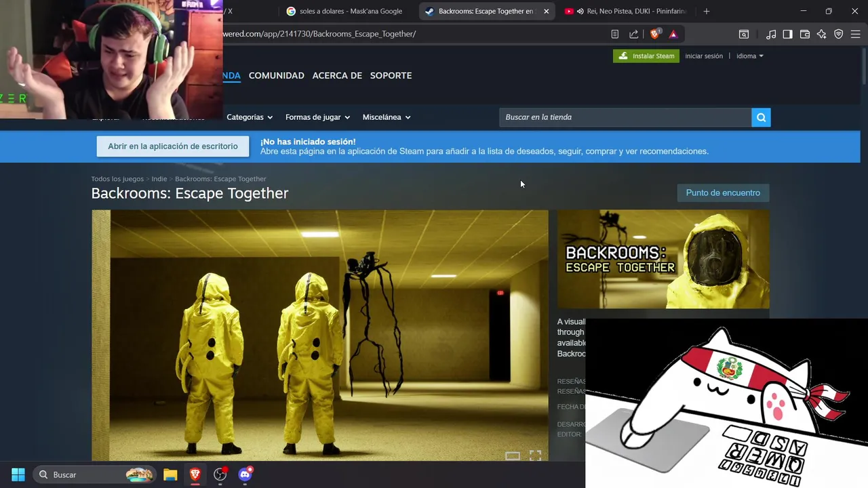Mute the YouTube tab speaker icon
The width and height of the screenshot is (868, 488).
580,11
